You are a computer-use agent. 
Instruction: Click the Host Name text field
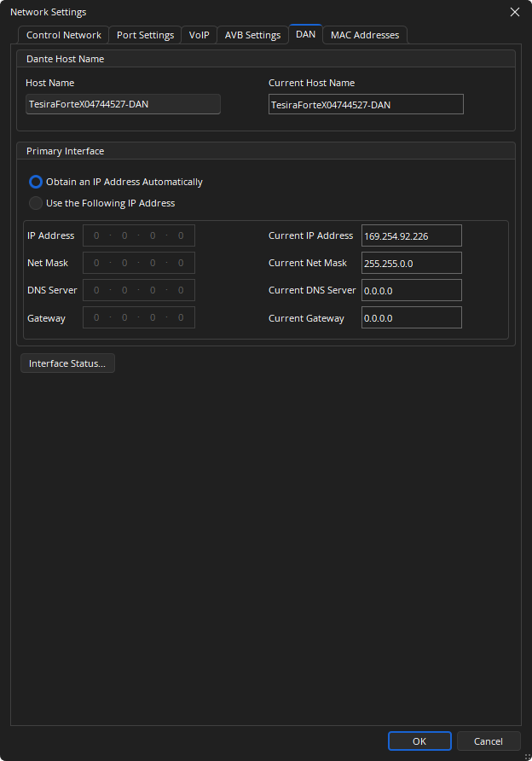click(x=123, y=104)
